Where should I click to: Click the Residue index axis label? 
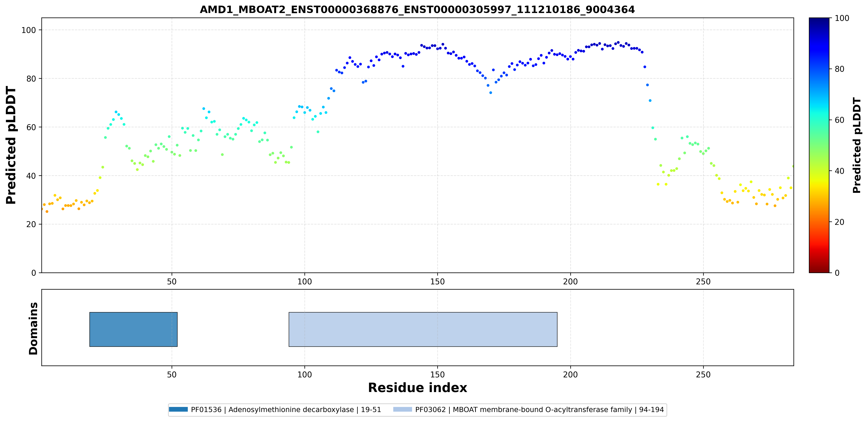coord(417,388)
